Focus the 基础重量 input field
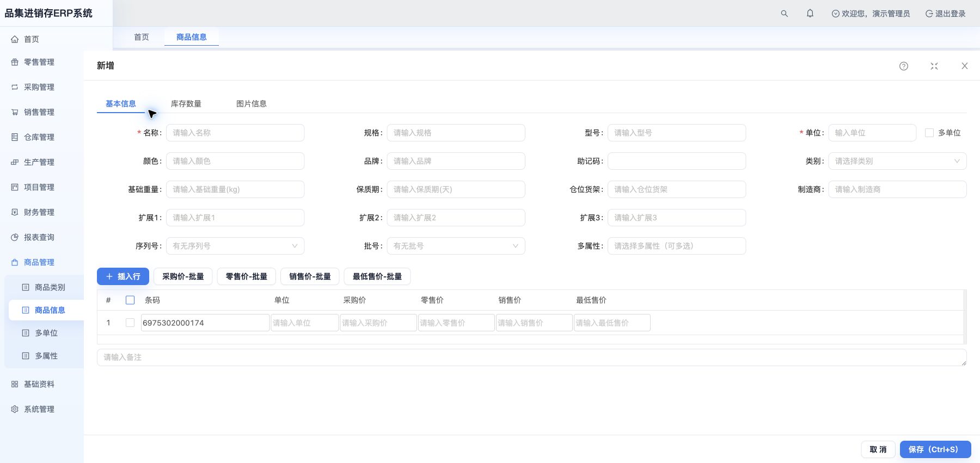980x463 pixels. pyautogui.click(x=235, y=189)
